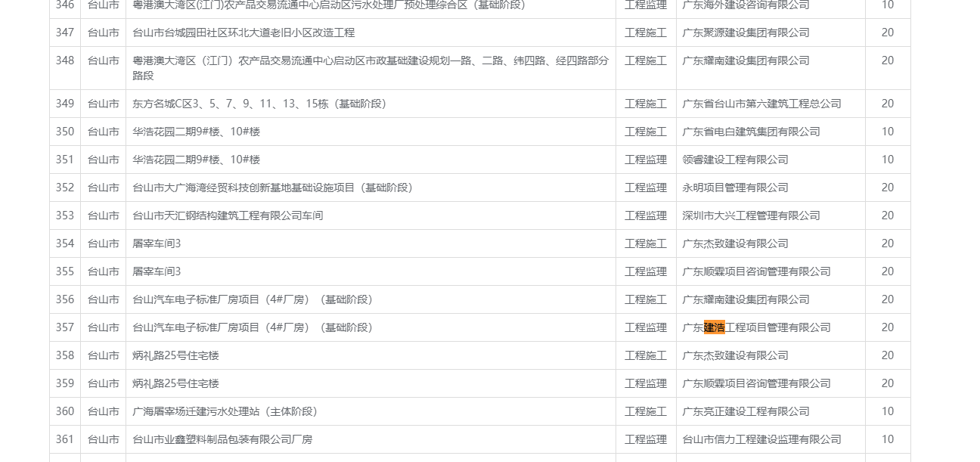Click 广东耀南建设集团有限公司 in row 356
980x462 pixels.
(x=746, y=299)
